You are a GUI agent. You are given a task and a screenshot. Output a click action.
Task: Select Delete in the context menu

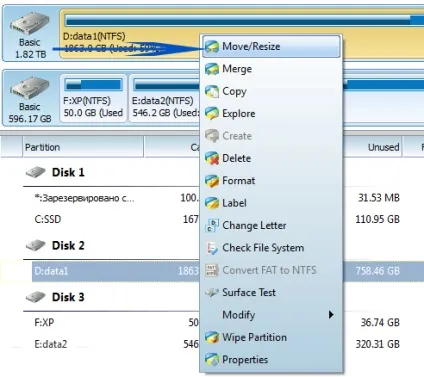[272, 158]
